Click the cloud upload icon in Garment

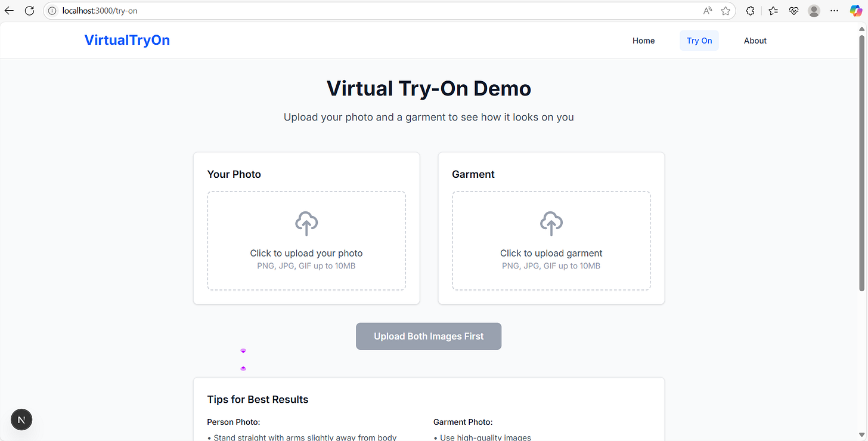tap(551, 223)
